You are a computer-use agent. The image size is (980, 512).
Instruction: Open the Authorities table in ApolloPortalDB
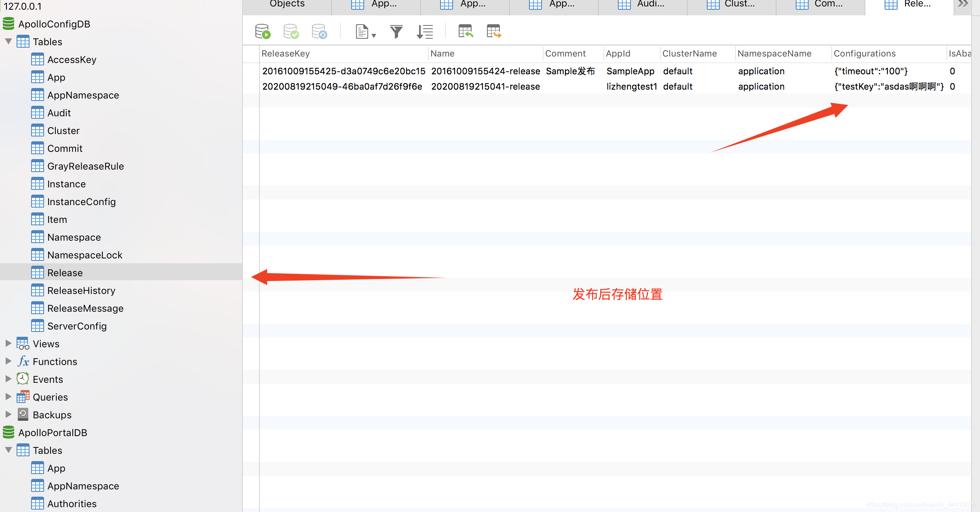tap(72, 504)
